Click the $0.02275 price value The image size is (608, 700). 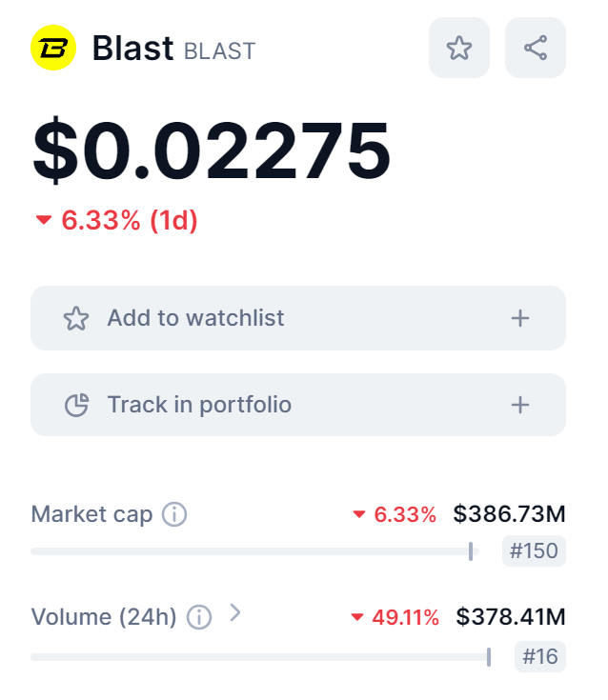pos(212,152)
